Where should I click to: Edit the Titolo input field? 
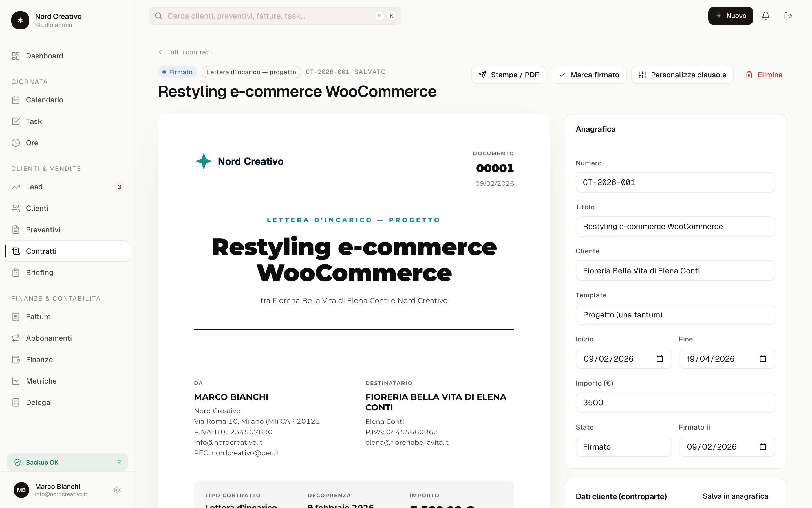click(675, 226)
